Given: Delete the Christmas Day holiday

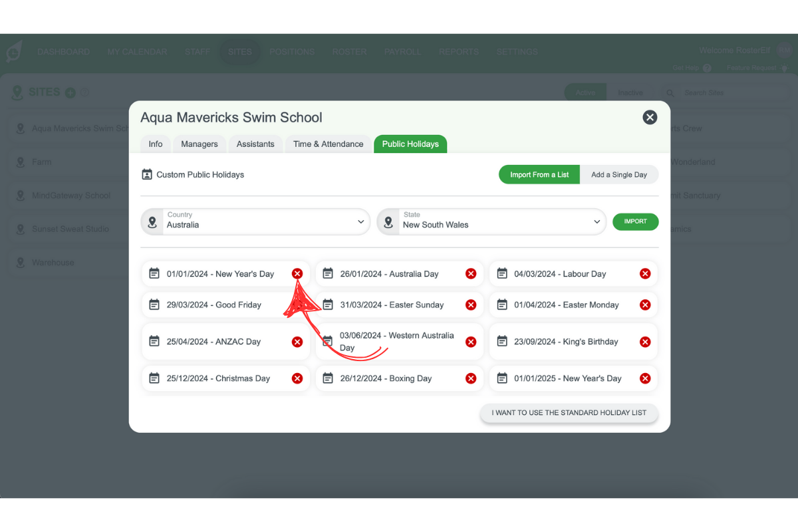Looking at the screenshot, I should (297, 378).
